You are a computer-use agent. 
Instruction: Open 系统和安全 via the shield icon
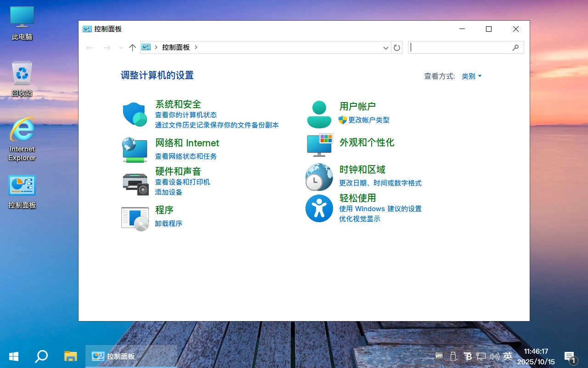[134, 113]
